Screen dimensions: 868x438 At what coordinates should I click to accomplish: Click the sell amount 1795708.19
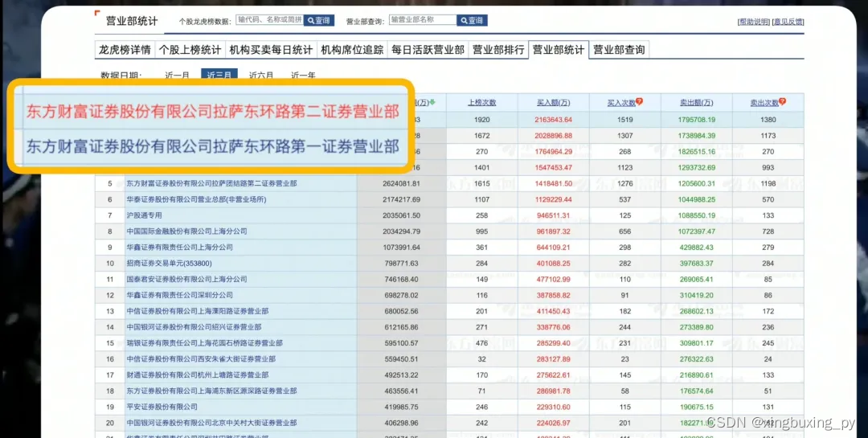coord(696,120)
